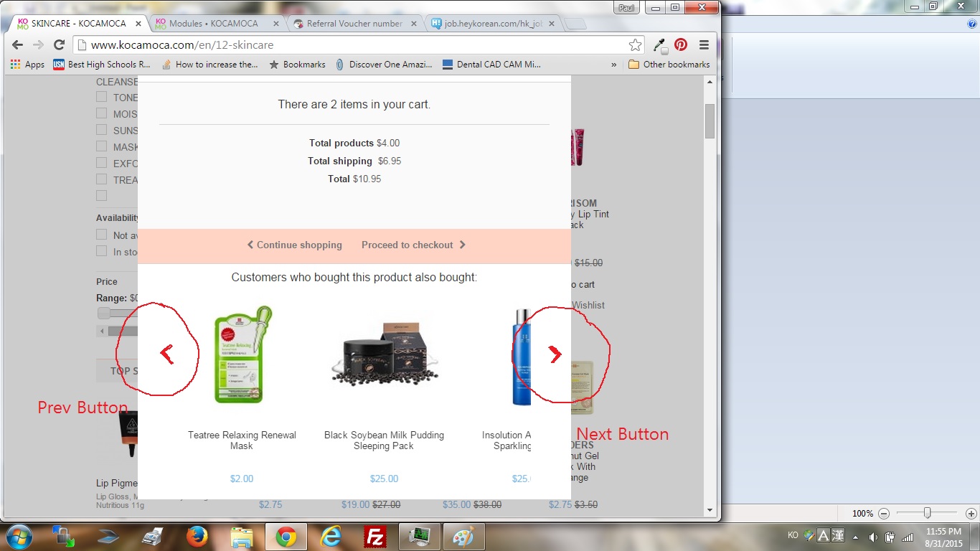Open the Dental CAD CAM bookmark
Image resolution: width=980 pixels, height=551 pixels.
click(x=492, y=65)
